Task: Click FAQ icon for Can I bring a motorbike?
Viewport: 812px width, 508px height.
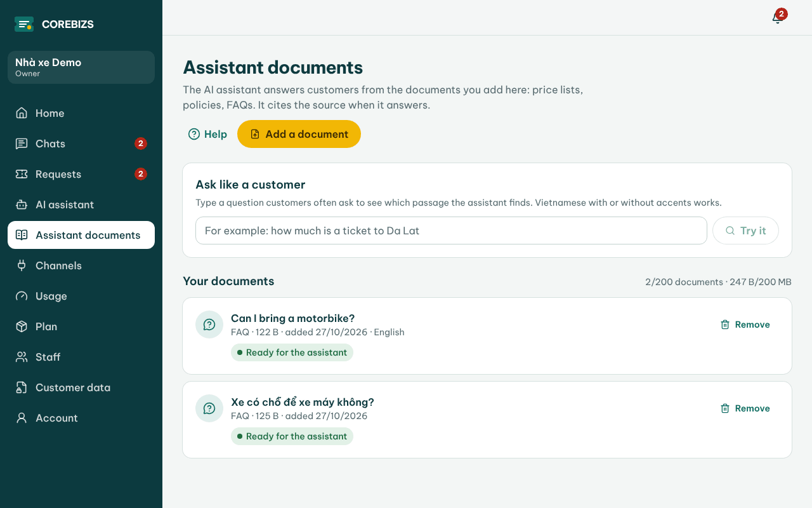Action: pos(209,324)
